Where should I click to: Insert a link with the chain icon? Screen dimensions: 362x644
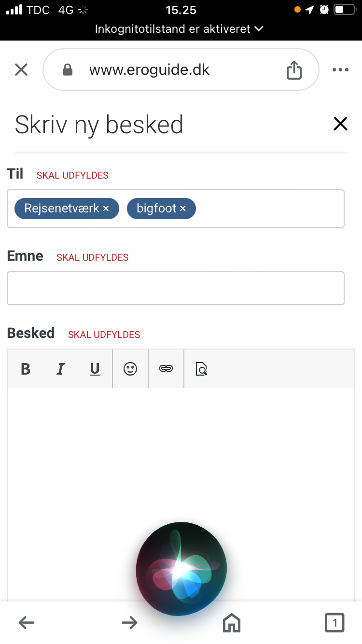pos(166,369)
